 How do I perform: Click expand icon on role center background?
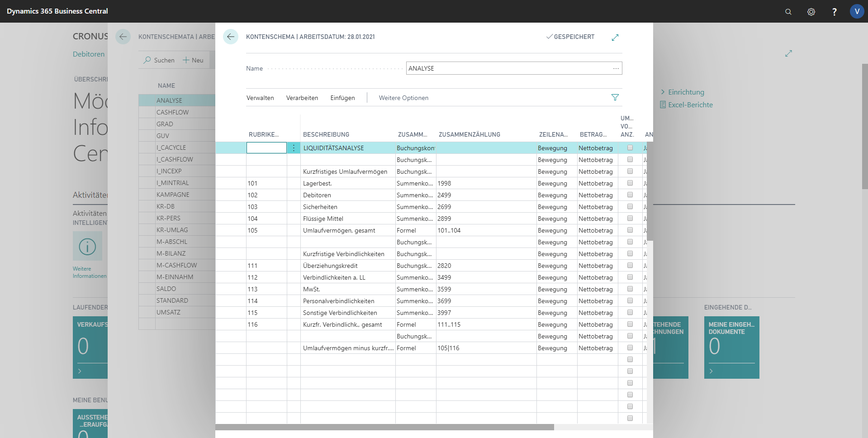pyautogui.click(x=788, y=53)
